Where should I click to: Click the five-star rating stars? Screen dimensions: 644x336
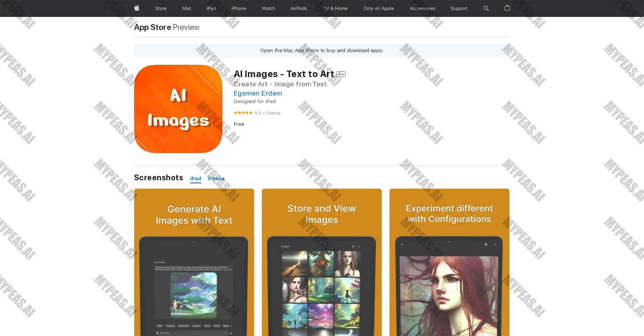coord(243,113)
